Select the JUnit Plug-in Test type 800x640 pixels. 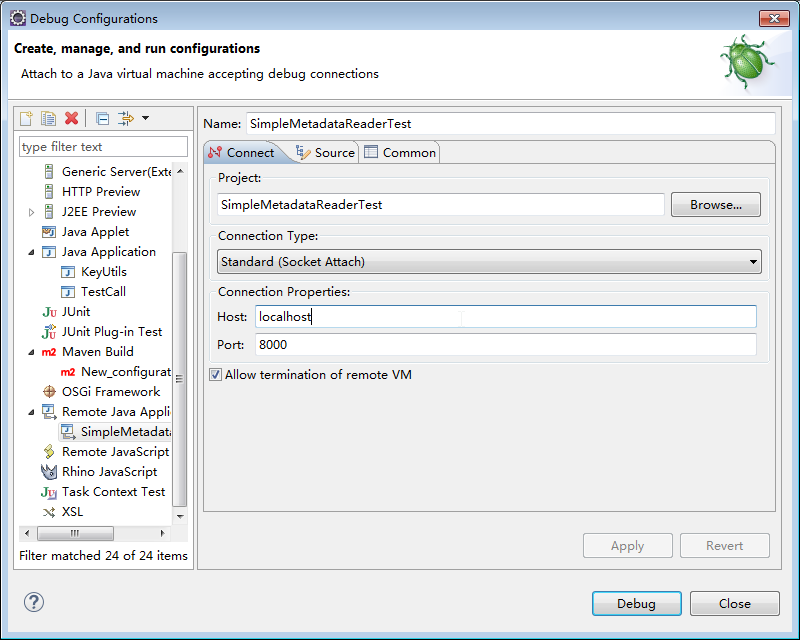tap(102, 332)
